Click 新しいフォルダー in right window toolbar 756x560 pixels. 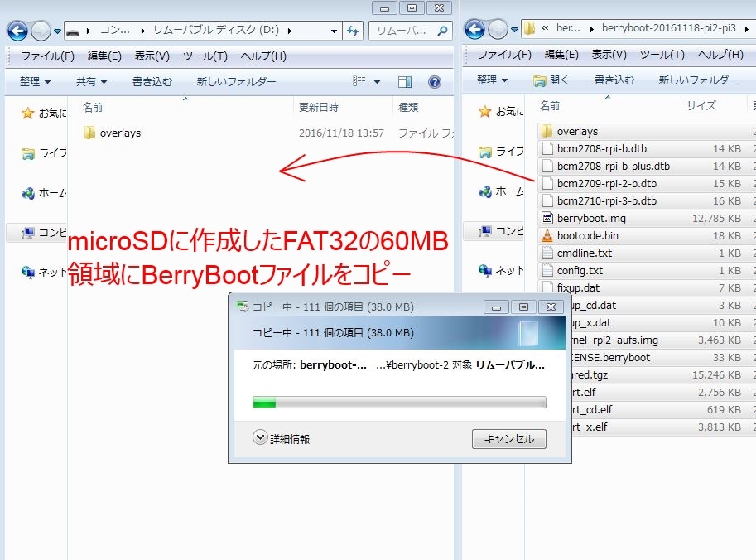(x=698, y=80)
